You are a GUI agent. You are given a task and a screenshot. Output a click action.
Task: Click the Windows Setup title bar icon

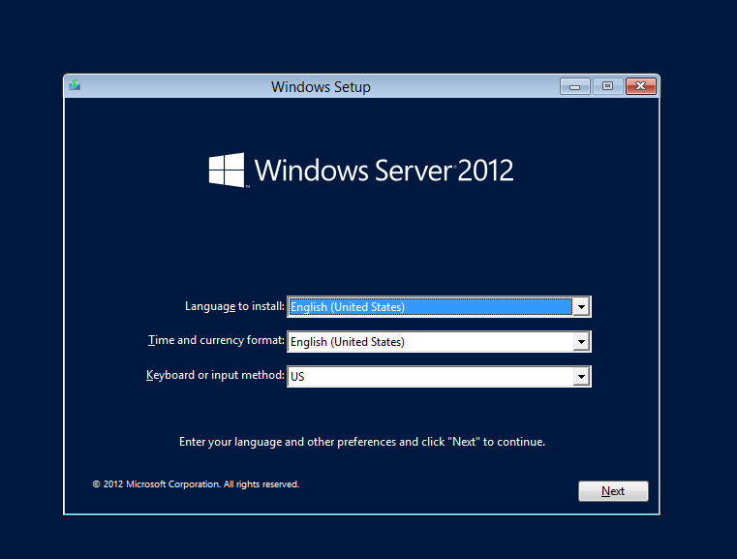(x=75, y=85)
